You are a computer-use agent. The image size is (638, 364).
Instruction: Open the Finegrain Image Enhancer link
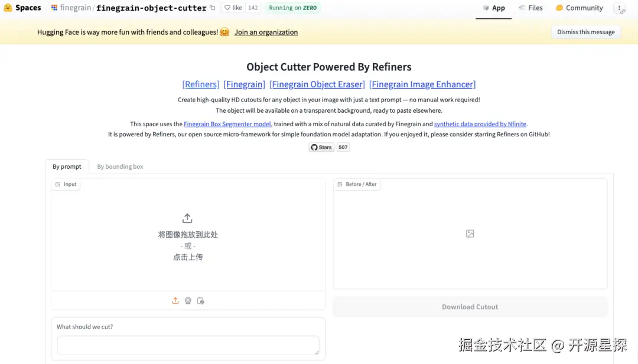(422, 84)
